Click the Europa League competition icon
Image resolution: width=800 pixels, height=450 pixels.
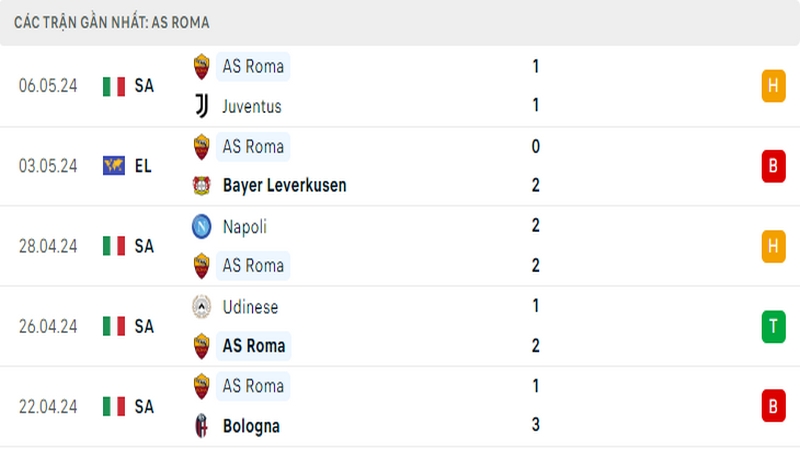pos(114,166)
